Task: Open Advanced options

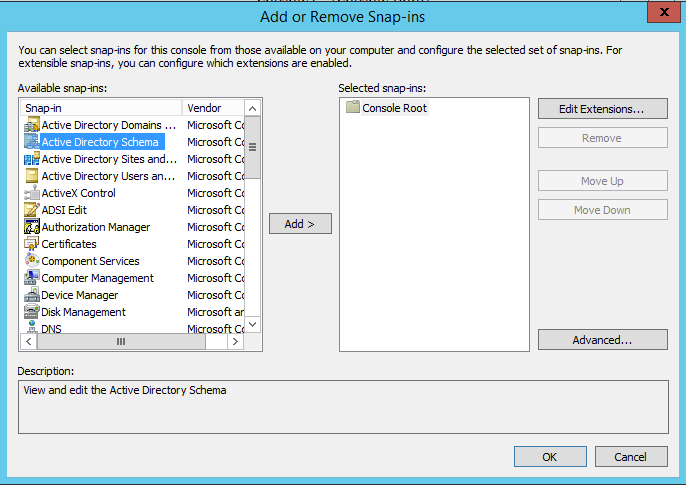Action: pyautogui.click(x=602, y=340)
